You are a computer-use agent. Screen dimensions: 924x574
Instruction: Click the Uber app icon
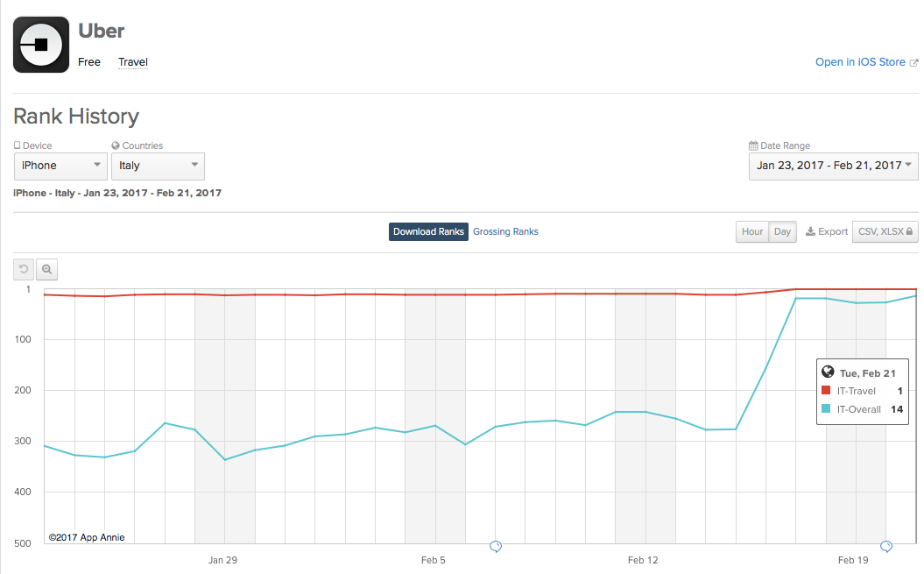tap(41, 45)
